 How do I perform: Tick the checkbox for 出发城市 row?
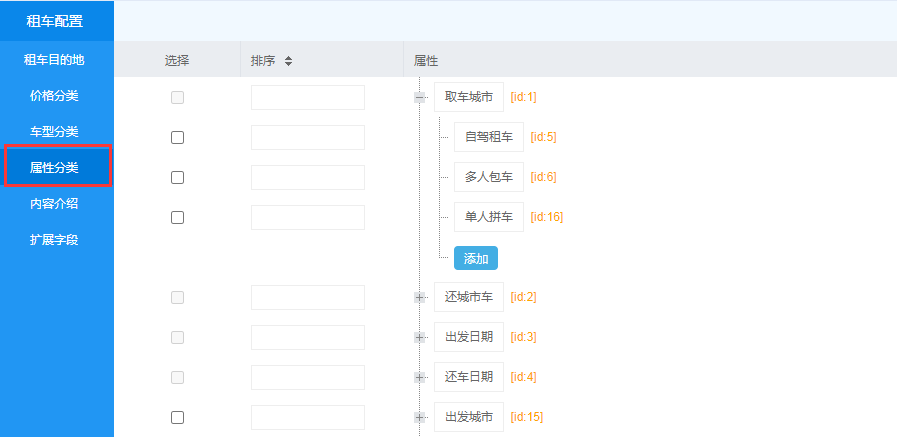pyautogui.click(x=177, y=417)
